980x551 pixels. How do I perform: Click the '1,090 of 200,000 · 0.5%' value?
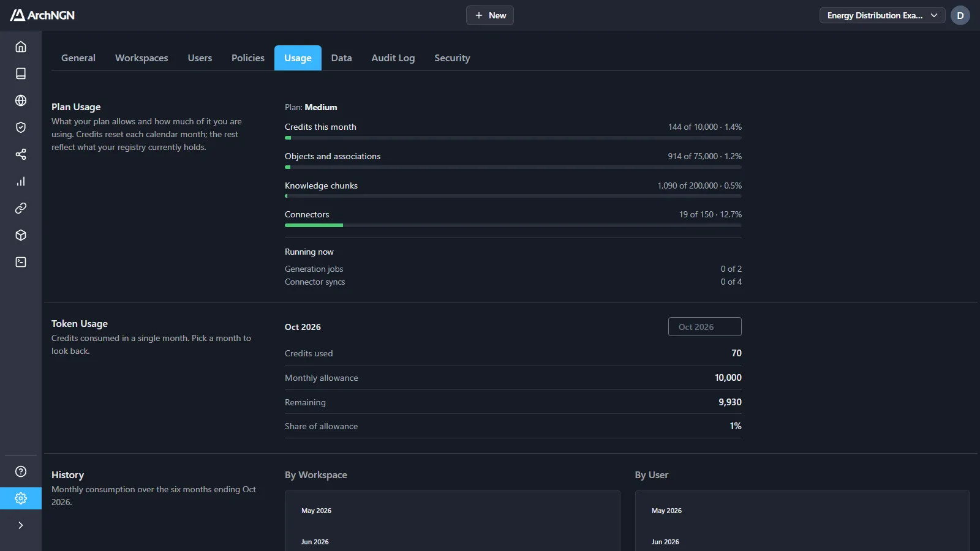pos(699,186)
